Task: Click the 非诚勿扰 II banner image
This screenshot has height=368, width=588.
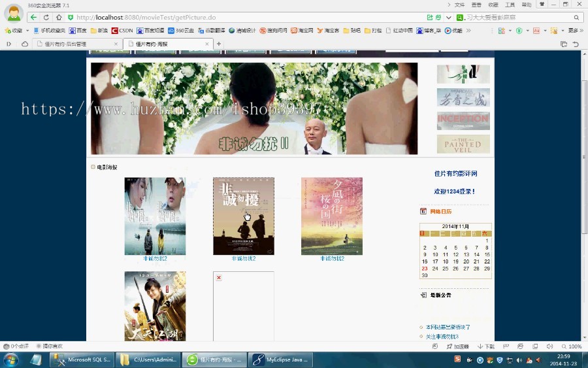Action: pyautogui.click(x=254, y=109)
